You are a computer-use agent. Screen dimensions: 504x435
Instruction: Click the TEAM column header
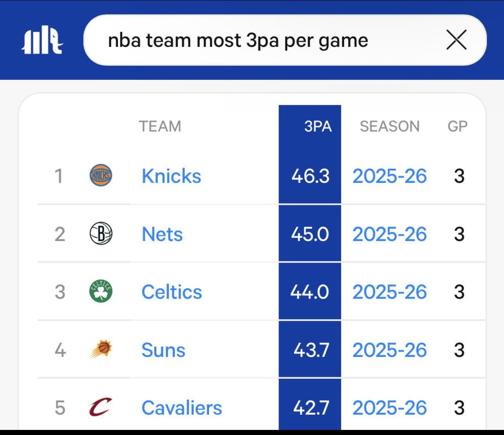(160, 126)
